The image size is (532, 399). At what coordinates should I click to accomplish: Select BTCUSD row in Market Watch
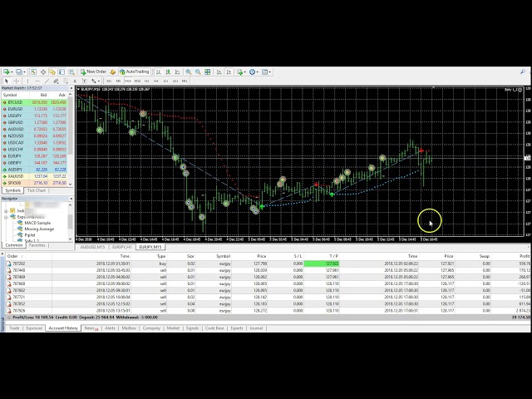tap(15, 102)
